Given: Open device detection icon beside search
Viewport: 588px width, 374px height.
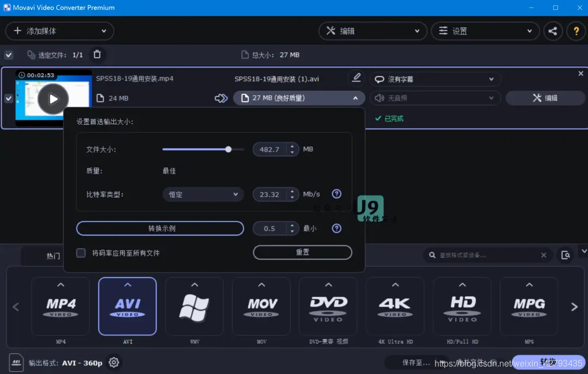Looking at the screenshot, I should coord(566,255).
